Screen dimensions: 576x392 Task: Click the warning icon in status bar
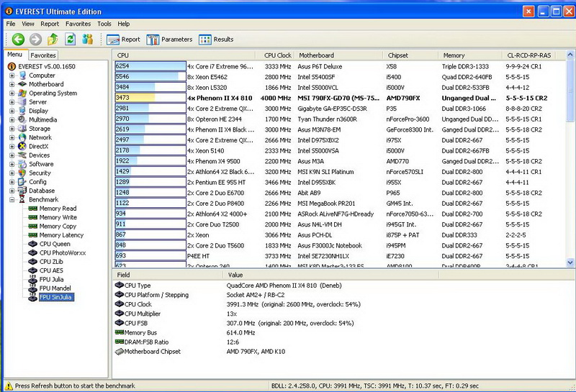pyautogui.click(x=9, y=386)
